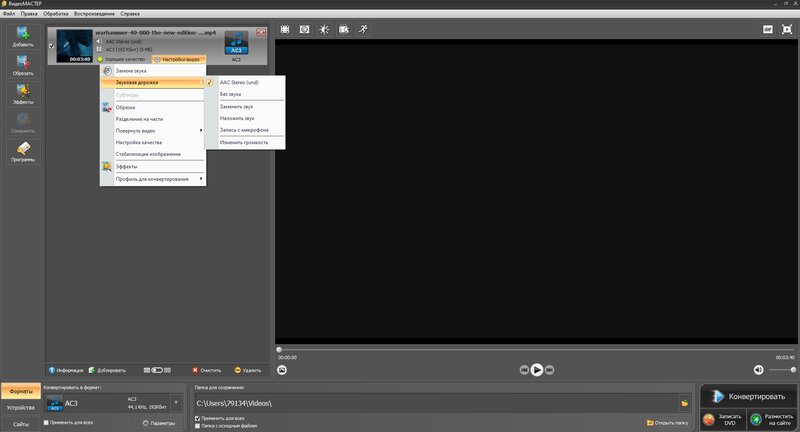Screen dimensions: 800x432
Task: Open the Программы sidebar icon
Action: [23, 152]
